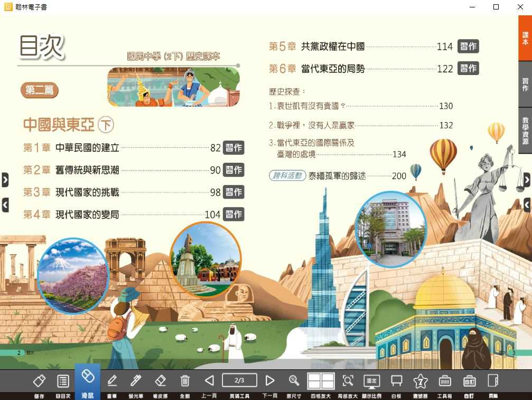The width and height of the screenshot is (532, 400).
Task: Select the 橡皮擦 eraser tool
Action: coord(160,381)
